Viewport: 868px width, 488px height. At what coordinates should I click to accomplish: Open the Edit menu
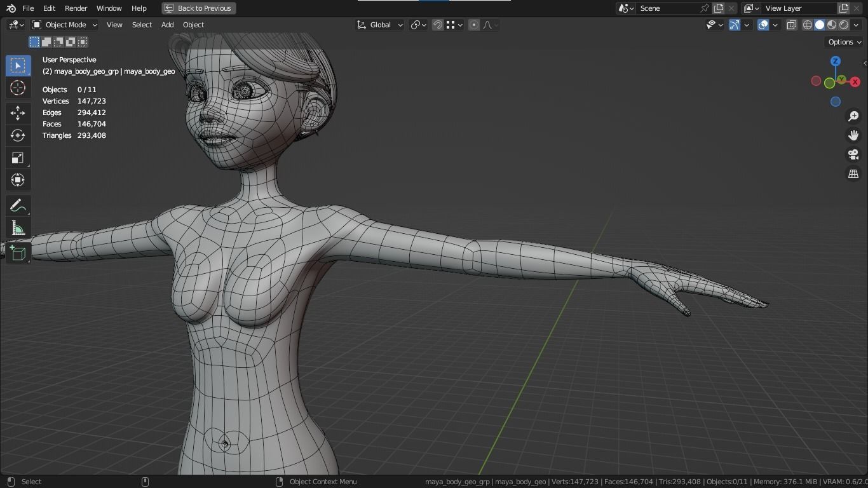49,8
